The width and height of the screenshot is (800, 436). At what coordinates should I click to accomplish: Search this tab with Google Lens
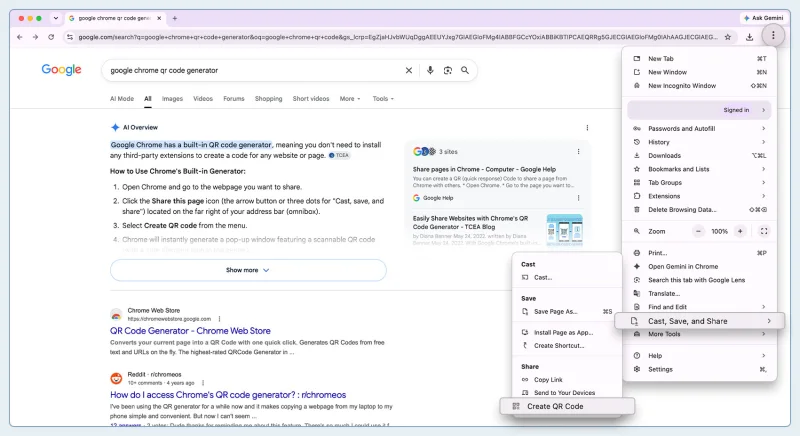(x=699, y=280)
